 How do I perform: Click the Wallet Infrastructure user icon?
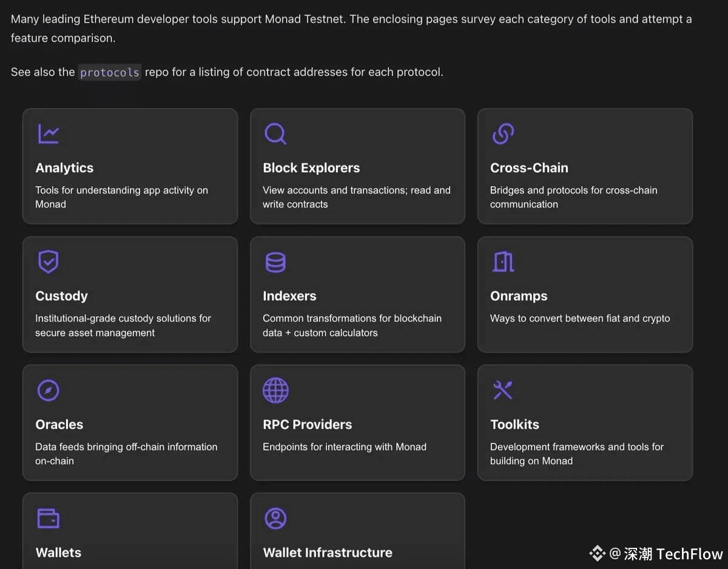275,519
